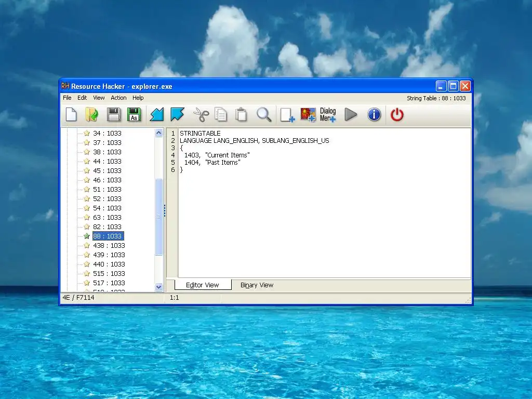Image resolution: width=532 pixels, height=399 pixels.
Task: Close the Resource Hacker window
Action: point(465,86)
